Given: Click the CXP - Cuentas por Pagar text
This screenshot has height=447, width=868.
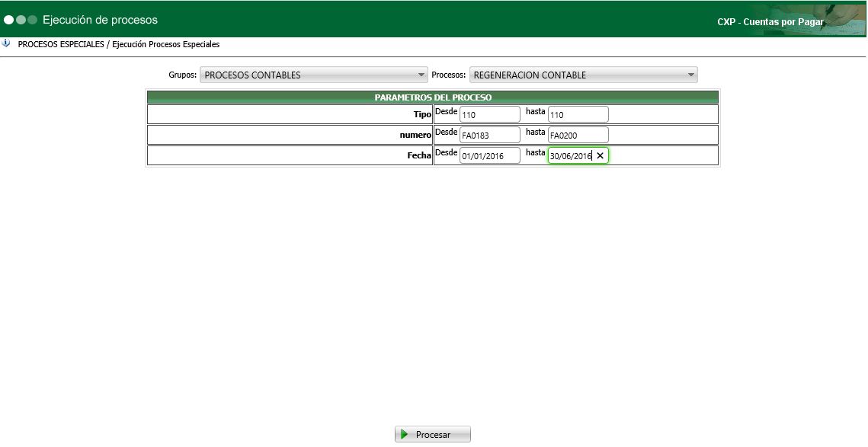Looking at the screenshot, I should tap(770, 22).
